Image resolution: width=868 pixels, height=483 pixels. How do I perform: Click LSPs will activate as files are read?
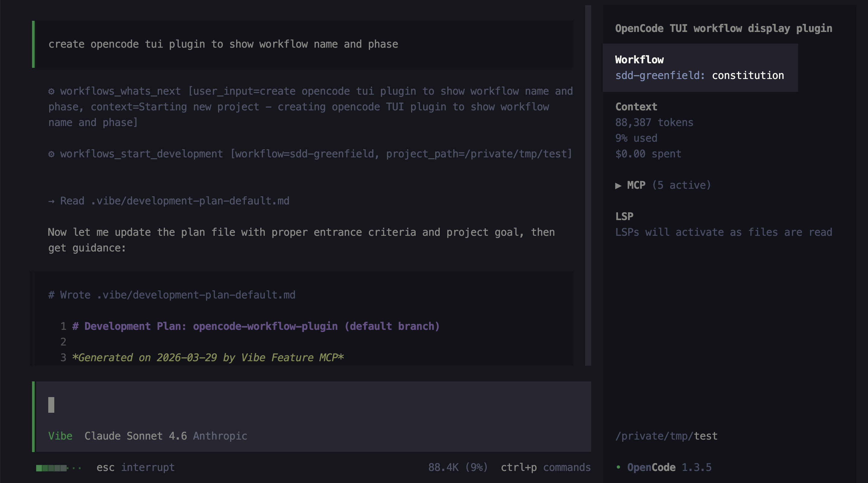[x=724, y=232]
